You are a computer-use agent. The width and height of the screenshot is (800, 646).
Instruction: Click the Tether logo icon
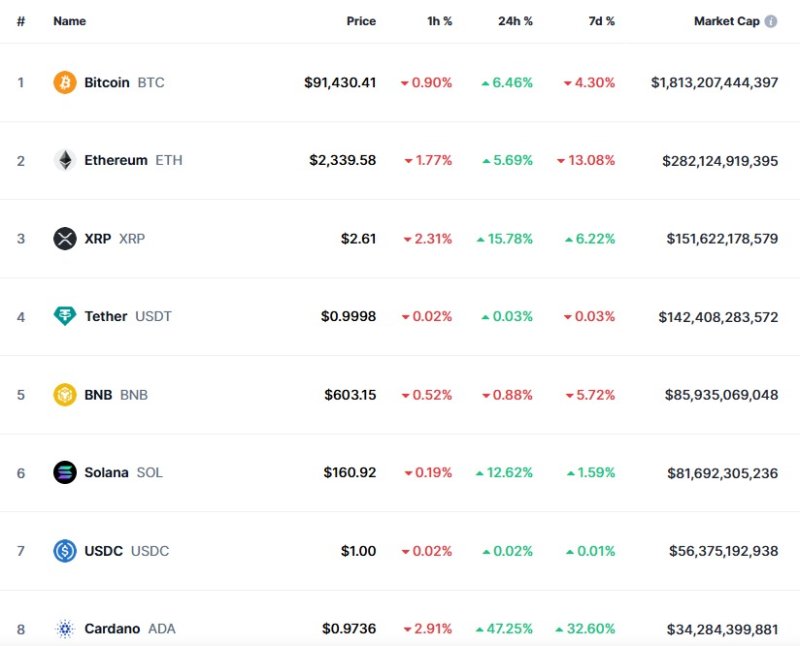click(x=65, y=316)
